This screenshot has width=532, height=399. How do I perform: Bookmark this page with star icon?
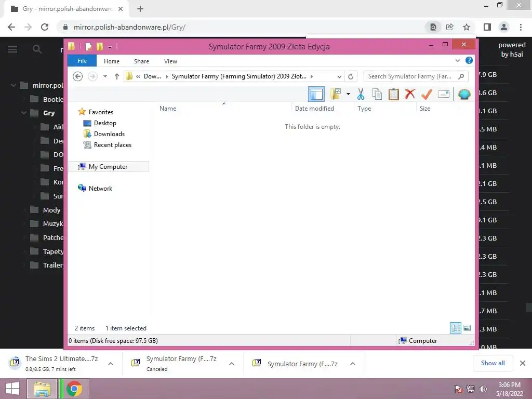[467, 27]
